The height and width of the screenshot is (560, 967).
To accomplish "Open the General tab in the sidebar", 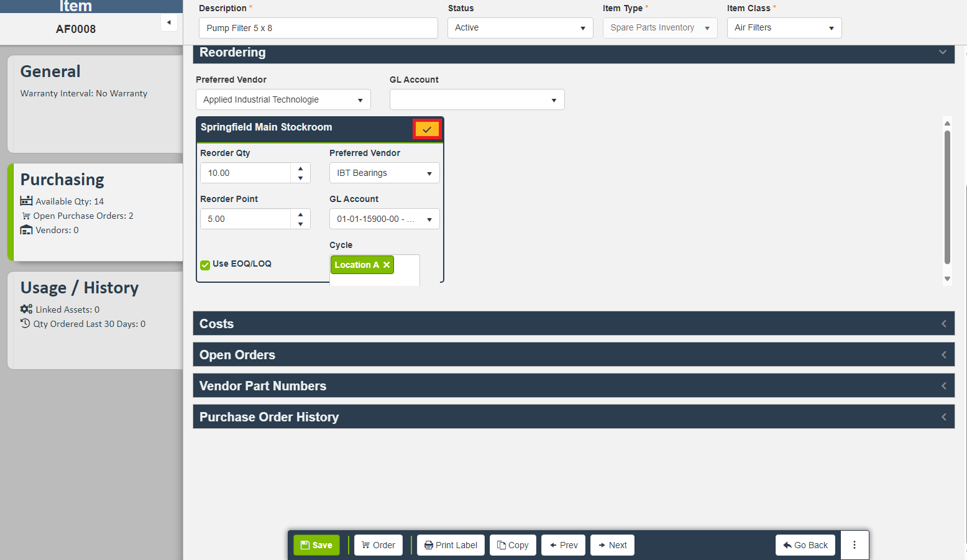I will click(95, 103).
